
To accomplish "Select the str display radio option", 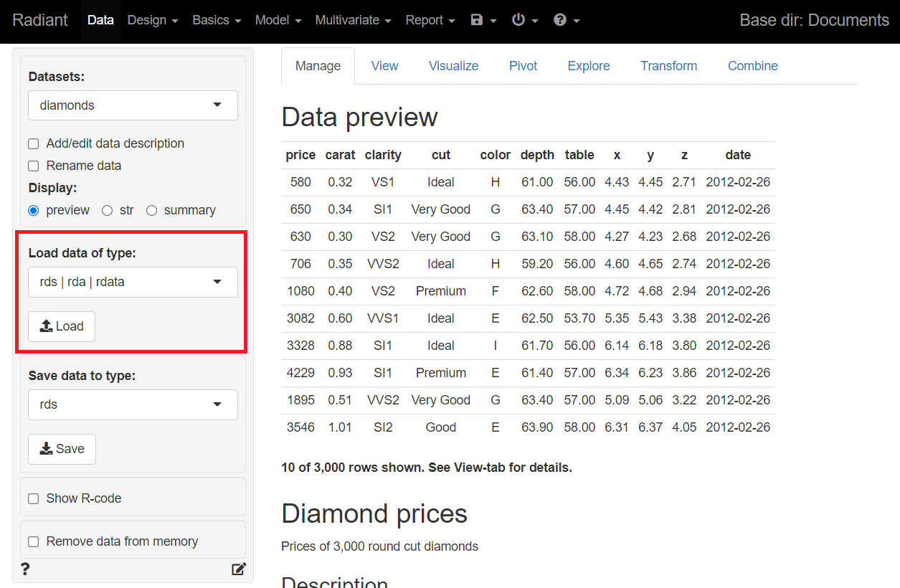I will [x=108, y=211].
